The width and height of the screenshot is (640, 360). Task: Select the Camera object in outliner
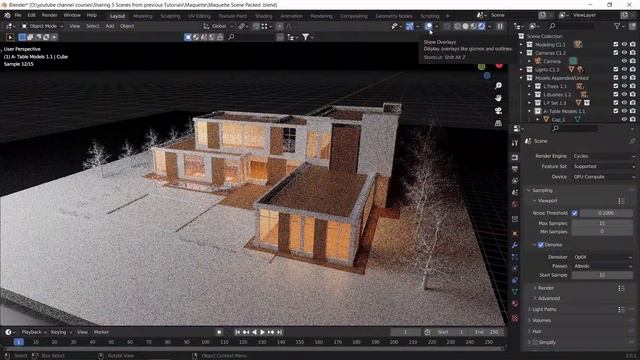(x=552, y=61)
